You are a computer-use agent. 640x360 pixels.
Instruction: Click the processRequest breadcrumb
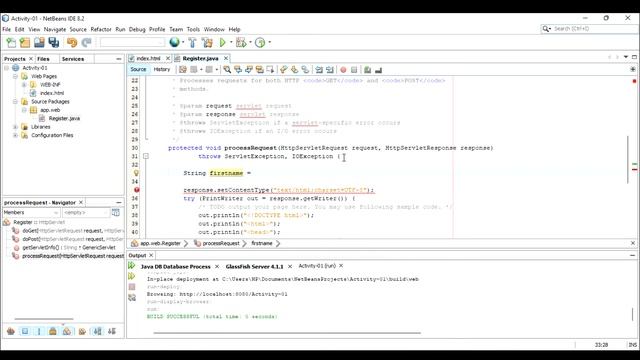pos(221,243)
